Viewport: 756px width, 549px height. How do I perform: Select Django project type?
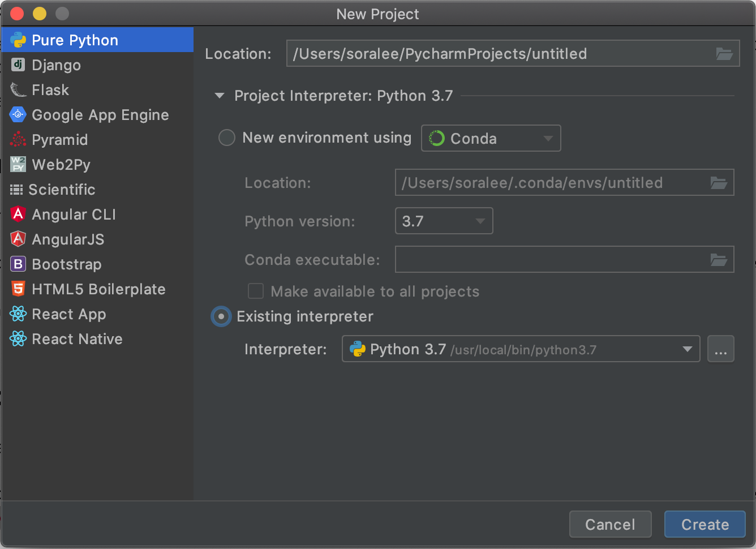click(97, 65)
